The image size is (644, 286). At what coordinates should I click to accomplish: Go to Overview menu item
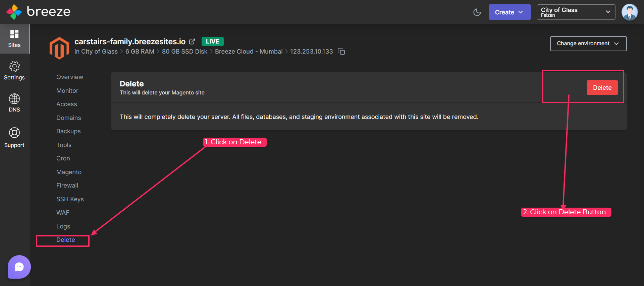(x=70, y=77)
